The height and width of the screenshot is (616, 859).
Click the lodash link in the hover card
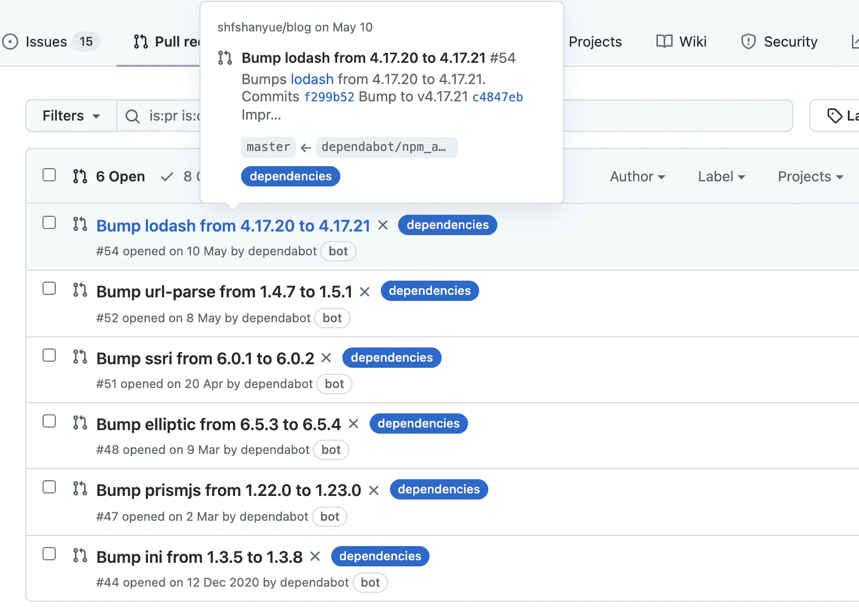point(311,79)
